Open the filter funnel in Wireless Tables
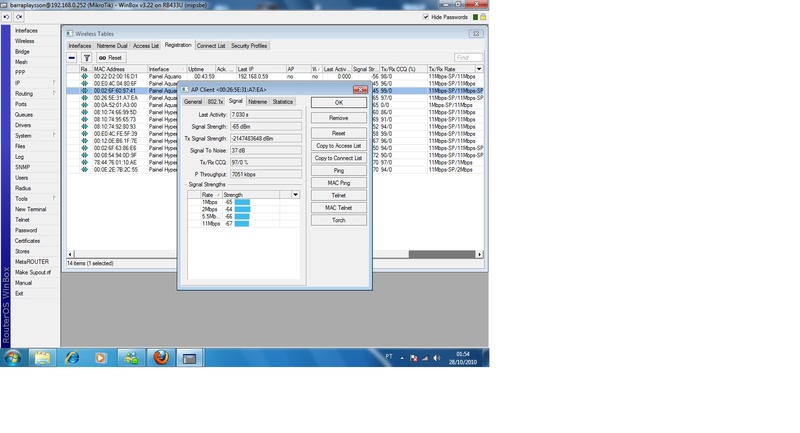 point(87,58)
